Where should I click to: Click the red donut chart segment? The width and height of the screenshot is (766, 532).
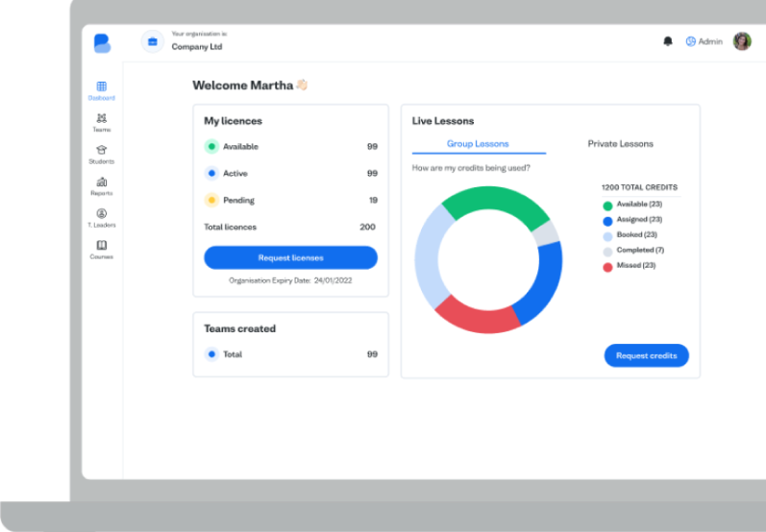476,315
